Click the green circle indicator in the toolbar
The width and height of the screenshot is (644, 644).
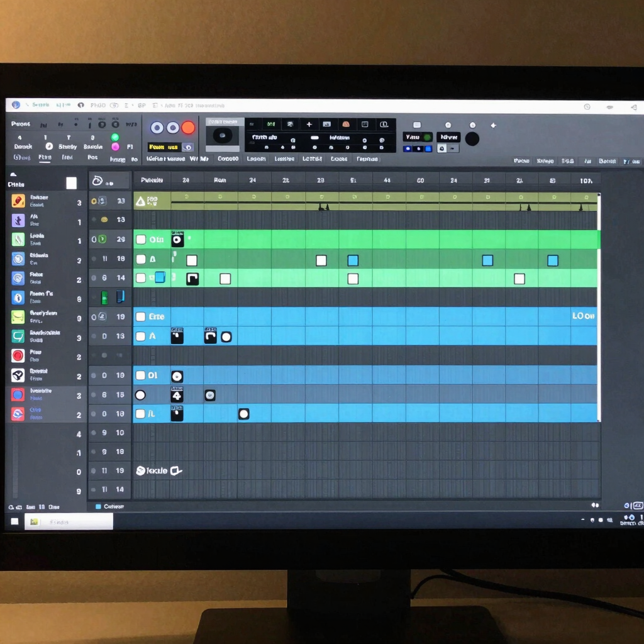[116, 137]
